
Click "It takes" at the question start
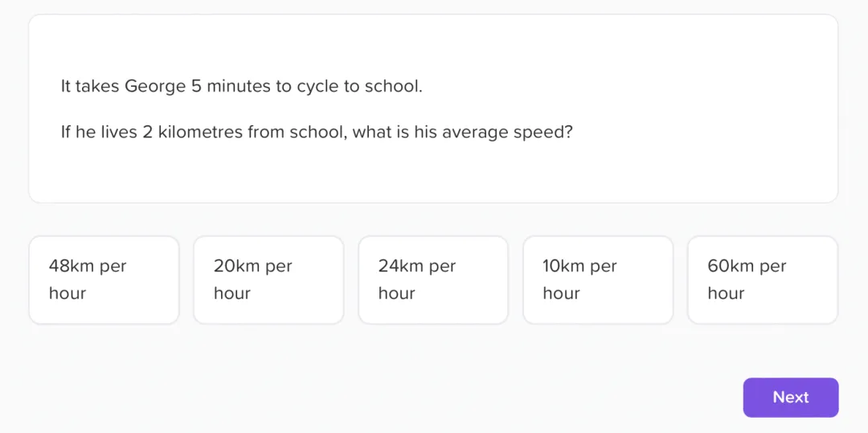89,86
